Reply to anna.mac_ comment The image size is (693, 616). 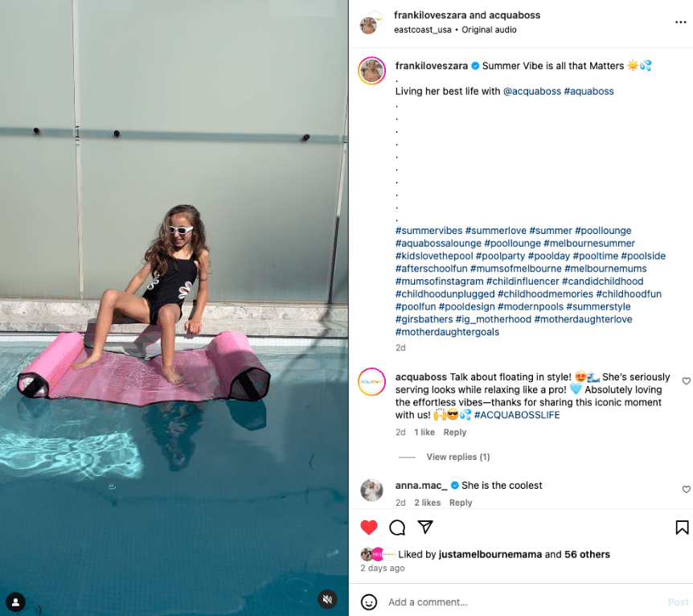click(x=461, y=503)
